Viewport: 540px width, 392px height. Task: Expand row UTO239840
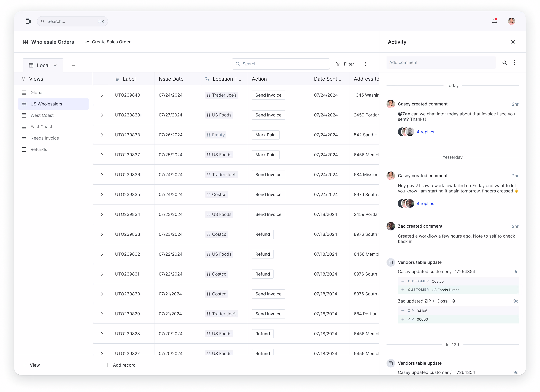(102, 95)
